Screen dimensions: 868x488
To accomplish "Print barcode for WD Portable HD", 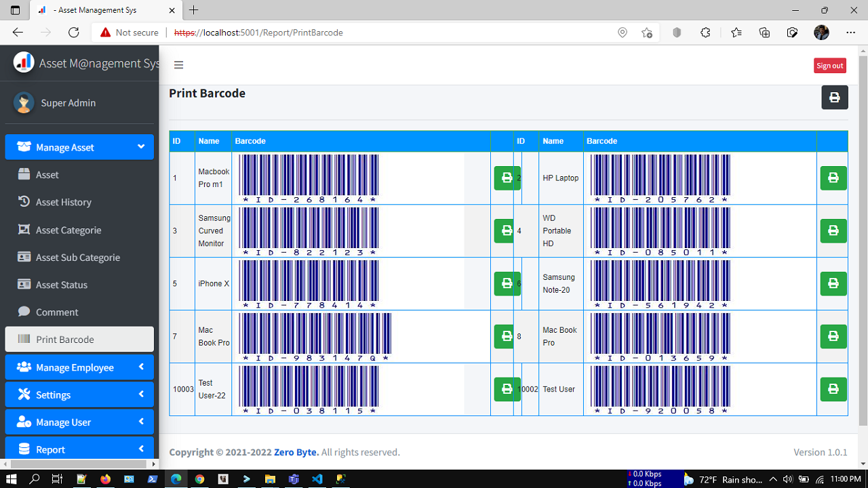I will (x=833, y=230).
